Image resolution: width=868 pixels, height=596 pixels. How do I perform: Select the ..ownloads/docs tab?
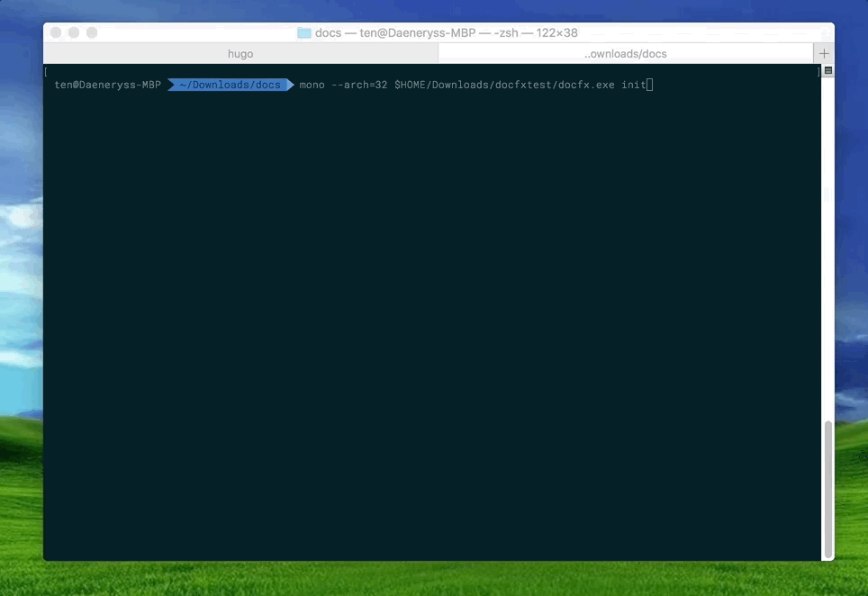pyautogui.click(x=626, y=54)
